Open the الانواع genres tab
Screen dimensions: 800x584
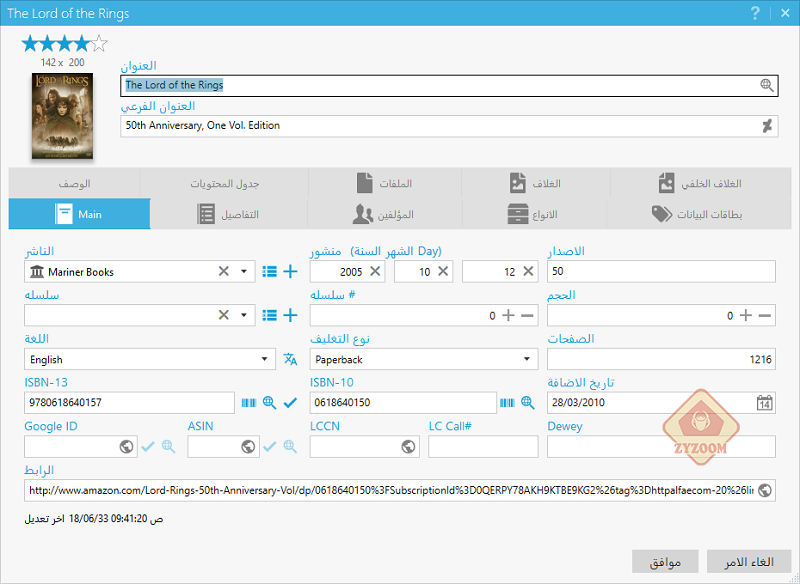[x=534, y=214]
